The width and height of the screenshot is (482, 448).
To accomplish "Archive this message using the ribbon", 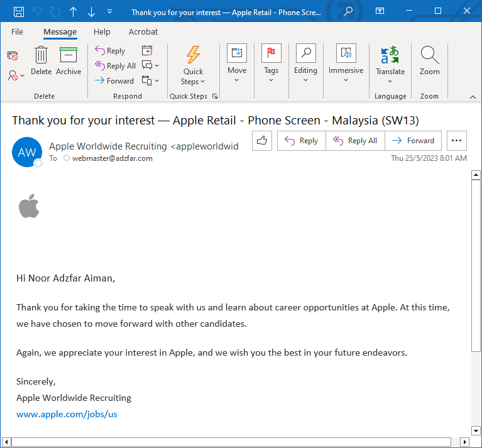I will tap(68, 61).
